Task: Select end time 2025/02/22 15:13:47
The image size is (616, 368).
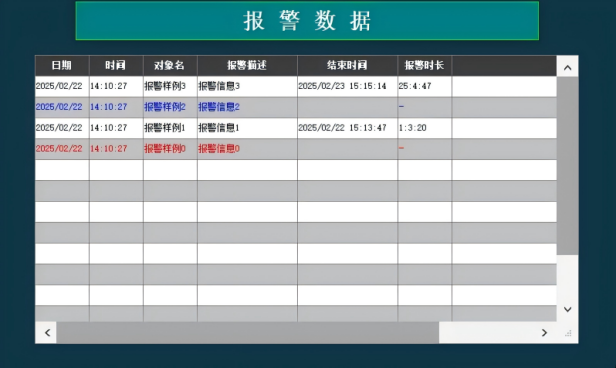Action: pos(347,128)
